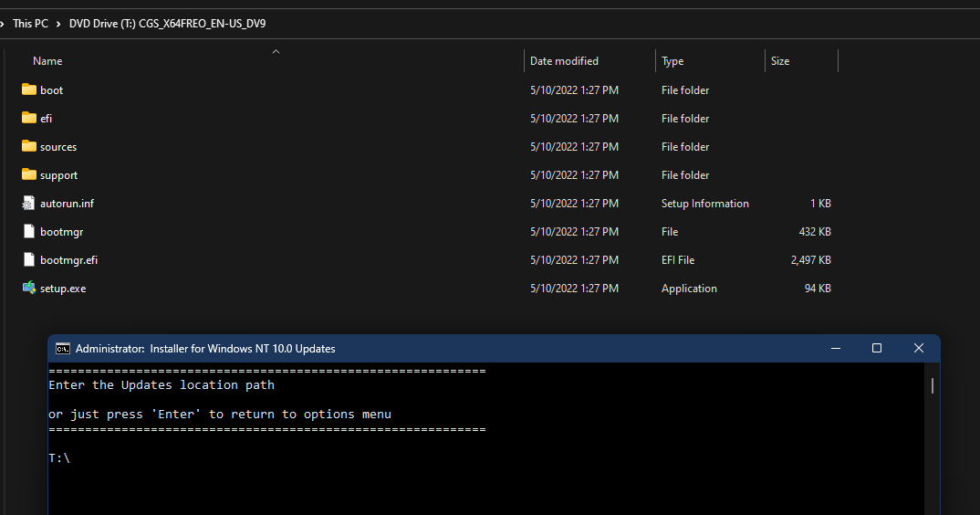
Task: Sort files by the Size column header
Action: tap(779, 60)
